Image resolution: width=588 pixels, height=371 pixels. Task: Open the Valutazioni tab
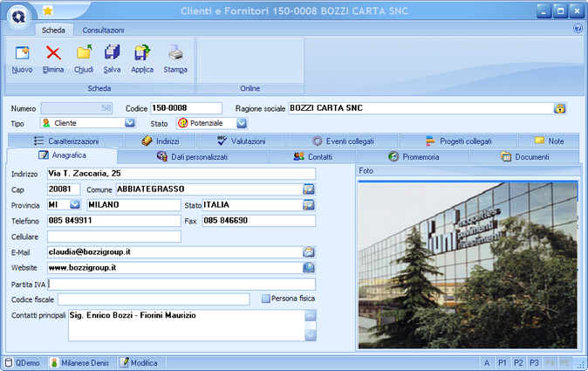point(241,141)
